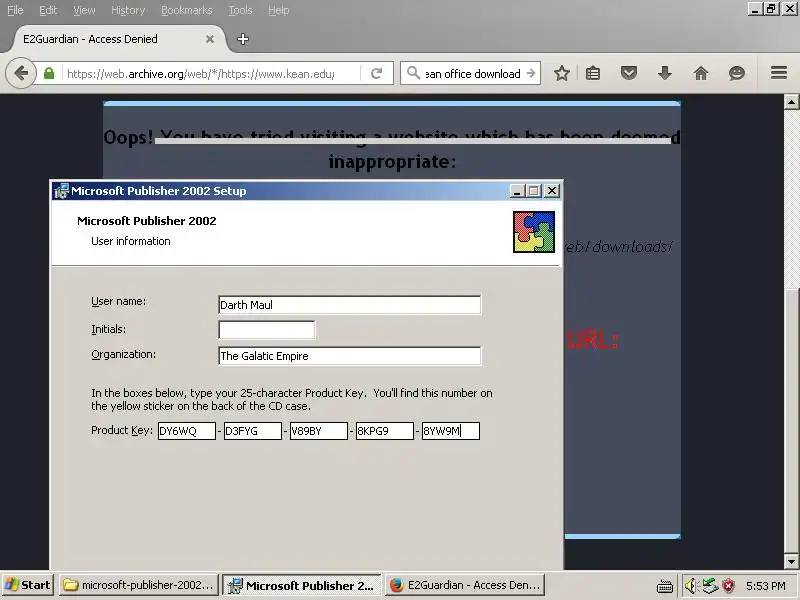800x600 pixels.
Task: Click the red URL: text on page
Action: (593, 340)
